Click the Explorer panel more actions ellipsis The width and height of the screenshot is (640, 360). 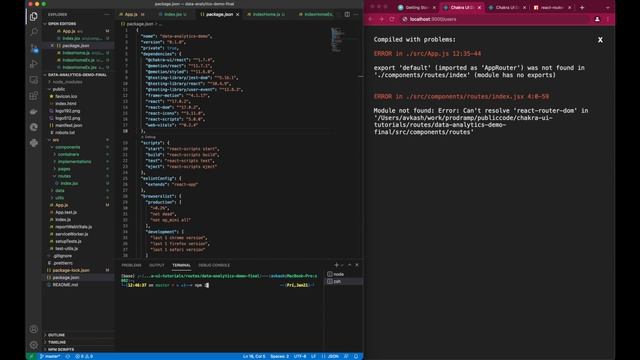[x=107, y=14]
